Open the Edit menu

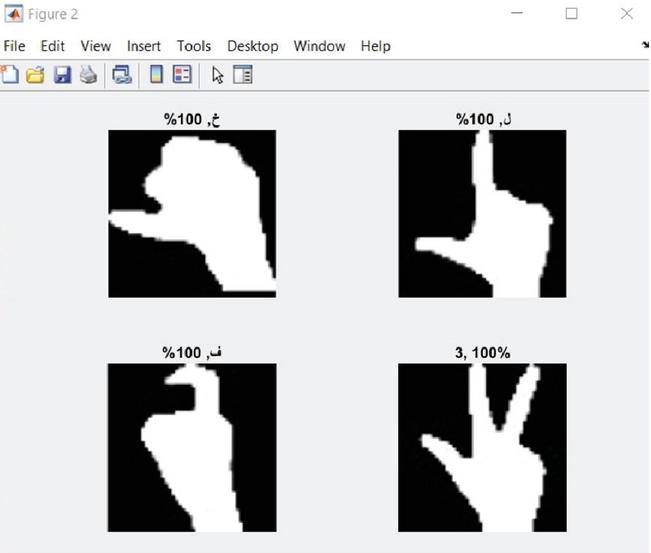click(52, 46)
